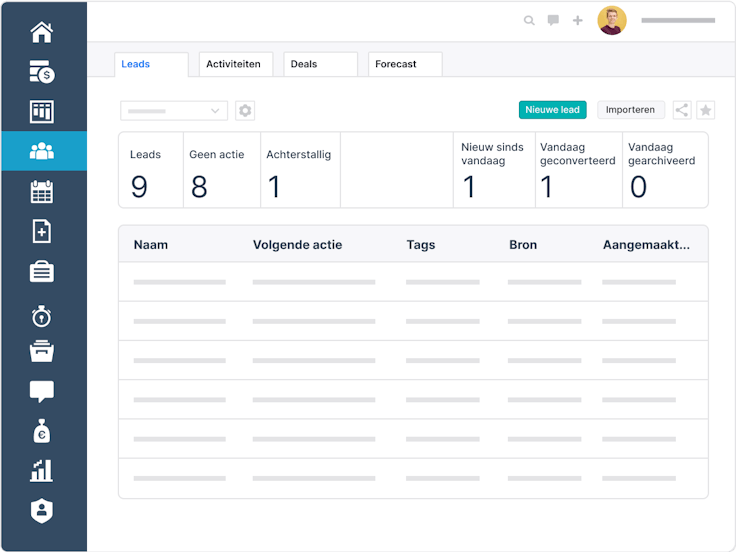Open the bar chart reports sidebar icon
This screenshot has height=552, width=736.
[42, 471]
